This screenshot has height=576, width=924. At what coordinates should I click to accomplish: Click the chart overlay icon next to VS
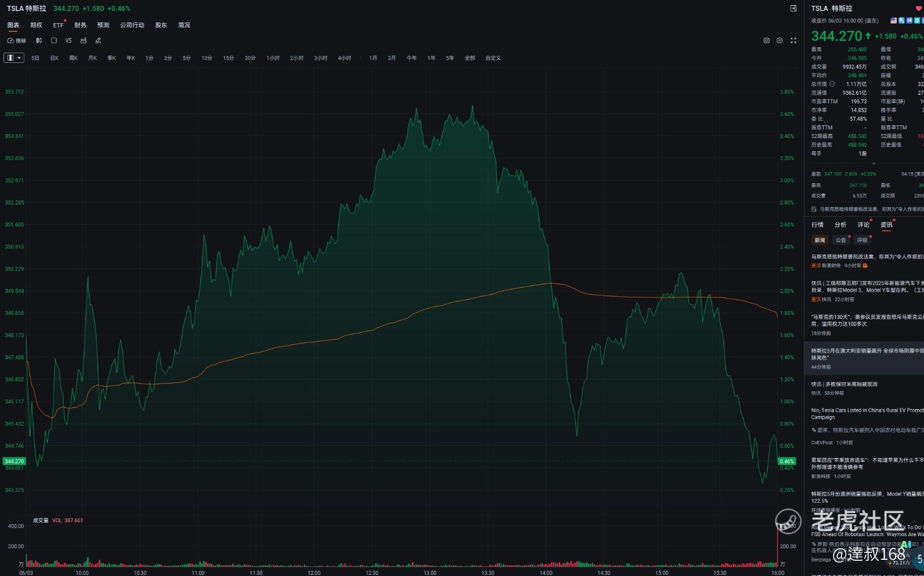coord(83,40)
